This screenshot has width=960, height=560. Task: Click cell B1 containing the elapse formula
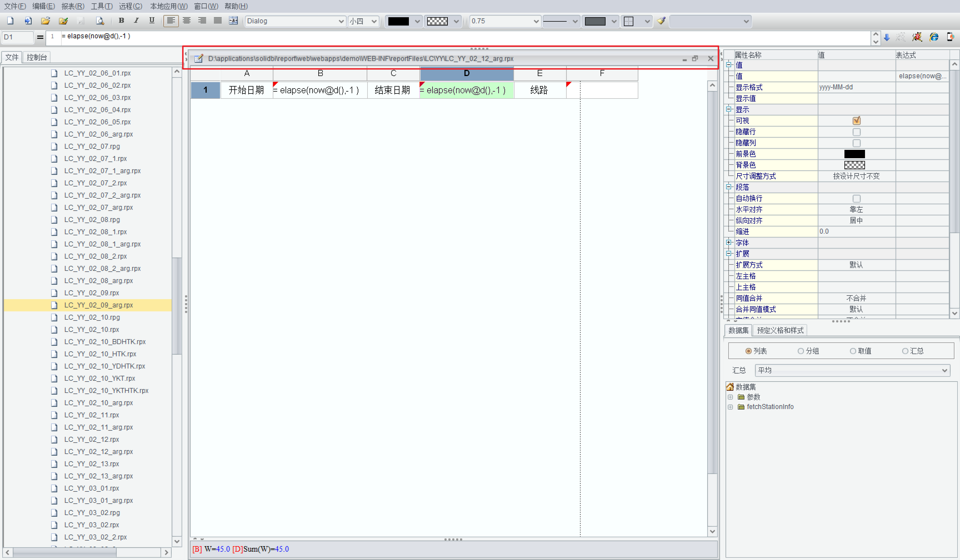point(320,90)
